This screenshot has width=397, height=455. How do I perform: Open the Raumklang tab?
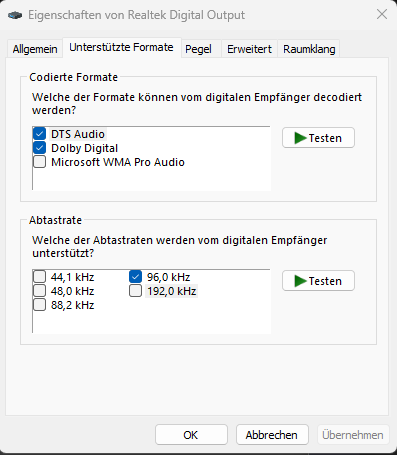(309, 49)
